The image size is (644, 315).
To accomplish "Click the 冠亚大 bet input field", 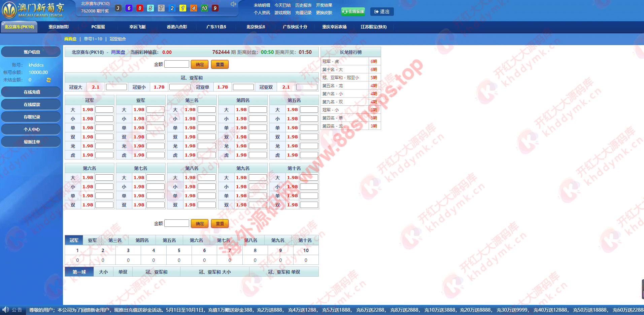I will coord(116,87).
